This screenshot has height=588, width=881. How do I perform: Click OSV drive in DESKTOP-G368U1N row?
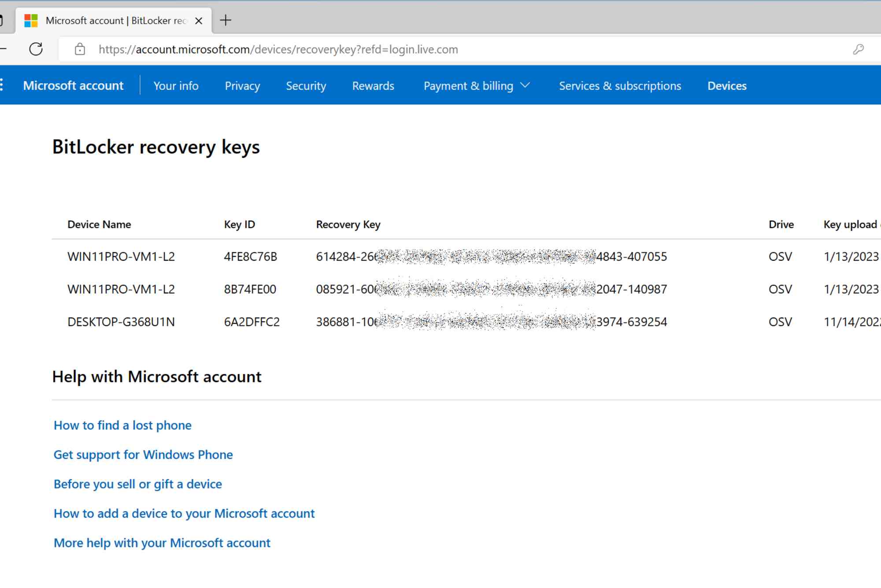780,322
